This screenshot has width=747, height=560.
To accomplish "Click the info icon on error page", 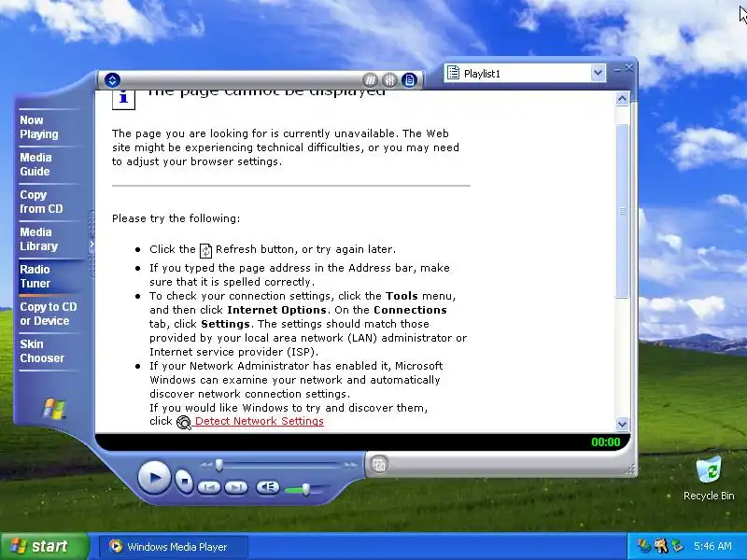I will click(123, 99).
